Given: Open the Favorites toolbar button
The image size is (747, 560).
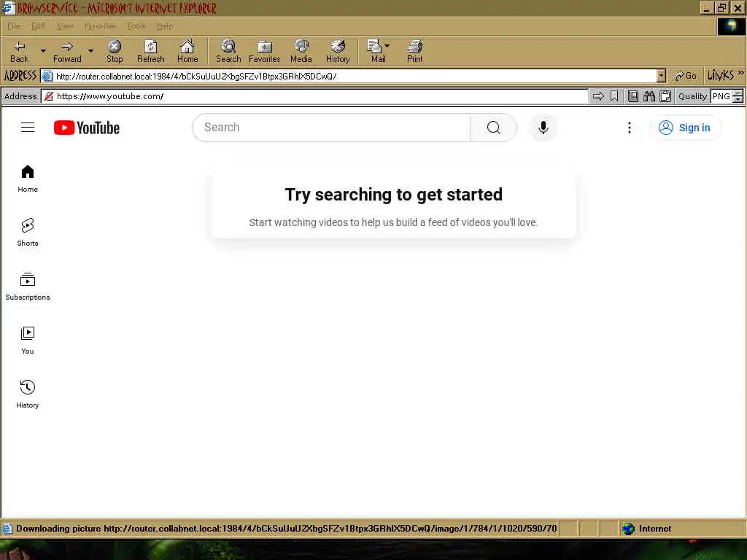Looking at the screenshot, I should click(264, 52).
